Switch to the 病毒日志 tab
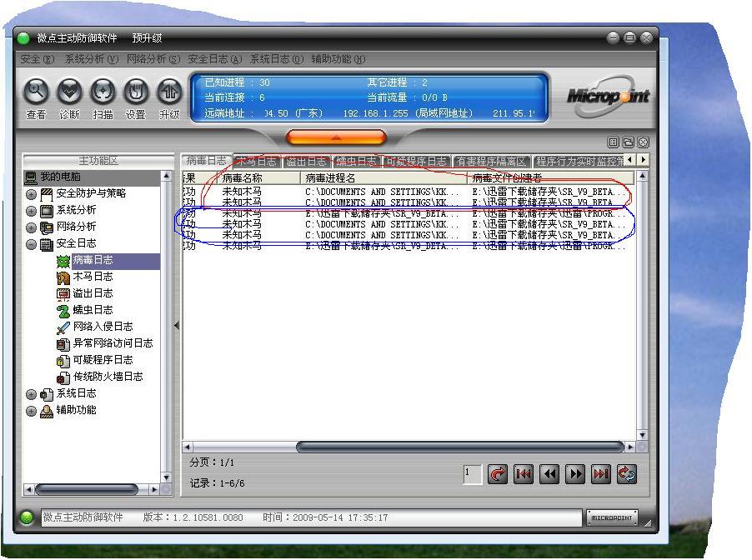Viewport: 752px width, 560px height. click(206, 160)
